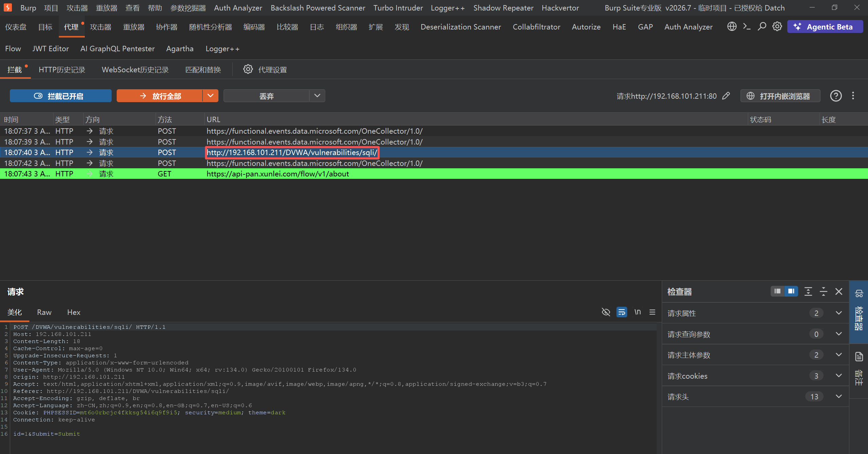Open Turbo Intruder menu
868x454 pixels.
pyautogui.click(x=398, y=8)
